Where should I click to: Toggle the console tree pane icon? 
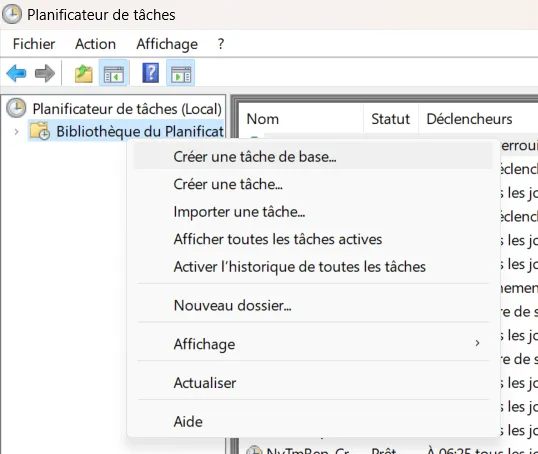[x=114, y=73]
